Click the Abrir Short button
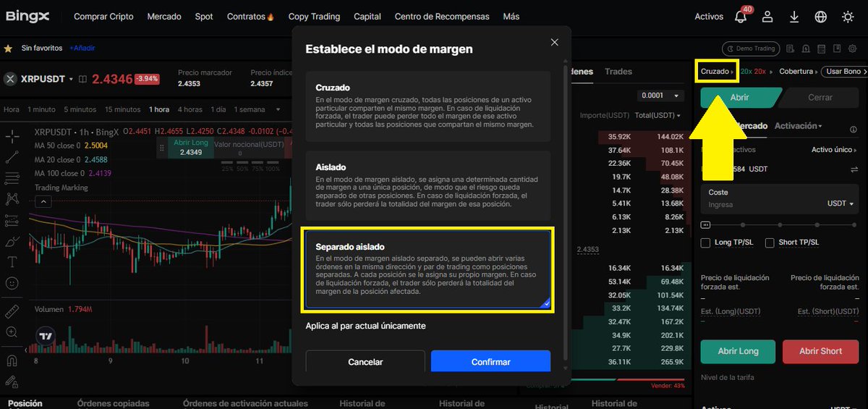868x409 pixels. pos(820,351)
